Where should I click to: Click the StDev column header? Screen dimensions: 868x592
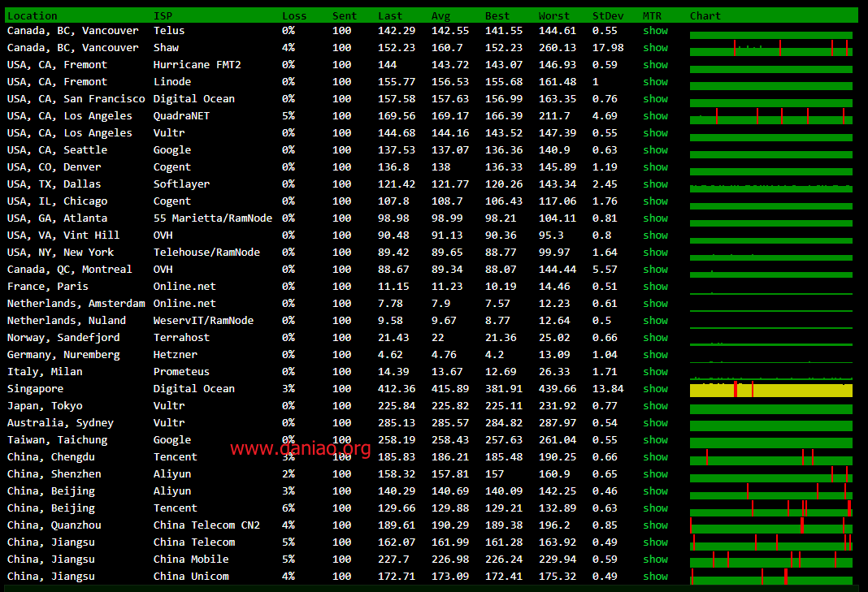coord(608,16)
